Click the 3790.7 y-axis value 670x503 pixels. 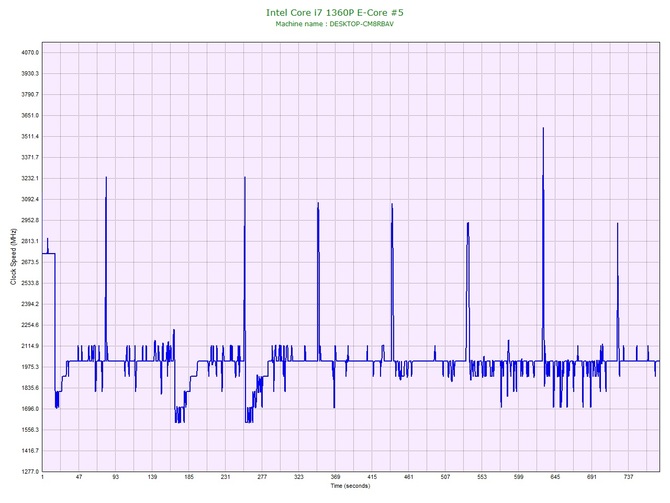coord(30,94)
